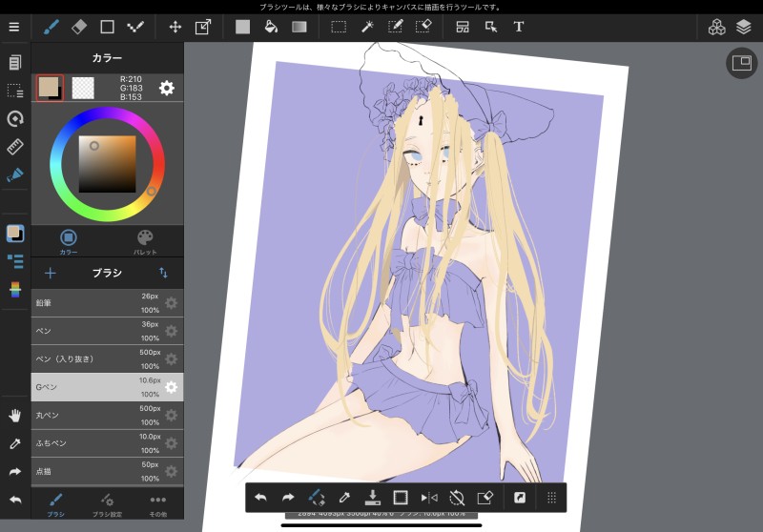Viewport: 763px width, 532px height.
Task: Select the selection eraser tool
Action: pos(423,27)
